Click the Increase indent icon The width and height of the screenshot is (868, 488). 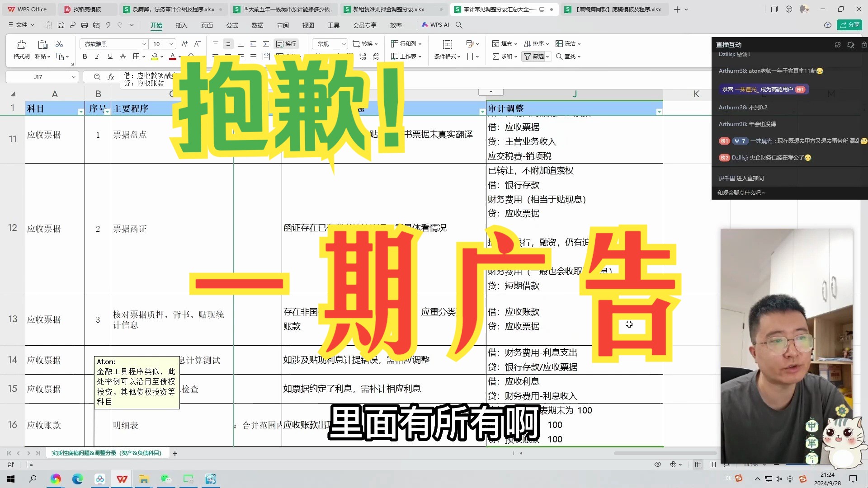coord(266,44)
